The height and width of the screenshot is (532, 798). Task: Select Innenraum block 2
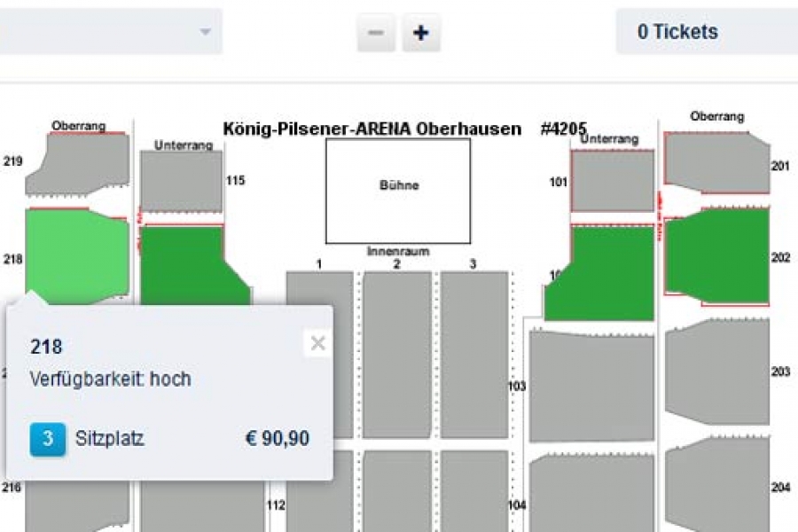pos(396,355)
